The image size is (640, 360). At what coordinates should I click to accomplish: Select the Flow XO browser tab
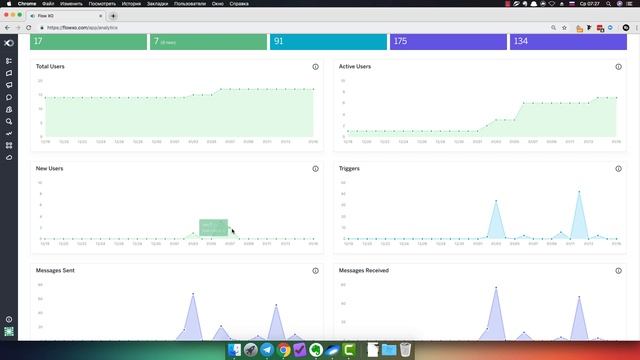click(65, 16)
